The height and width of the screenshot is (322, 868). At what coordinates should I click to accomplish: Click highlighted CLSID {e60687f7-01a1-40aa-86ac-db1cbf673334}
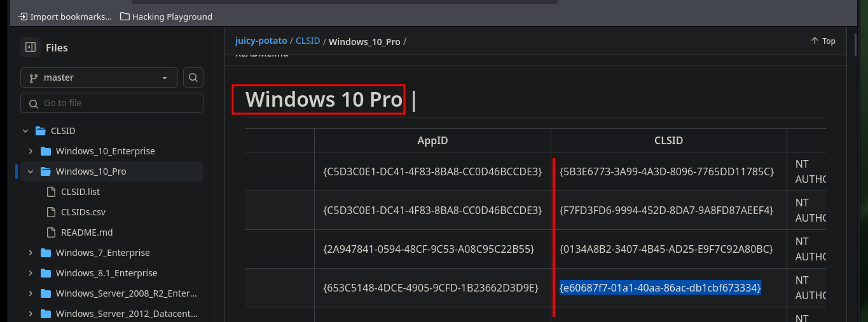point(660,288)
